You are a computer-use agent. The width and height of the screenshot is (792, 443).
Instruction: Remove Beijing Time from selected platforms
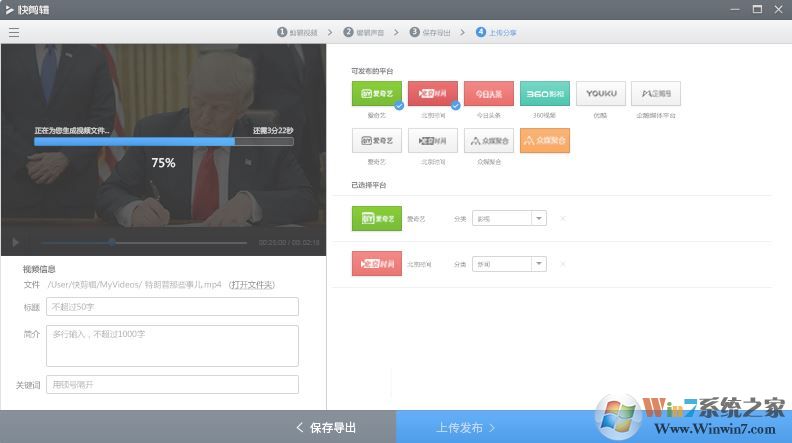[563, 264]
